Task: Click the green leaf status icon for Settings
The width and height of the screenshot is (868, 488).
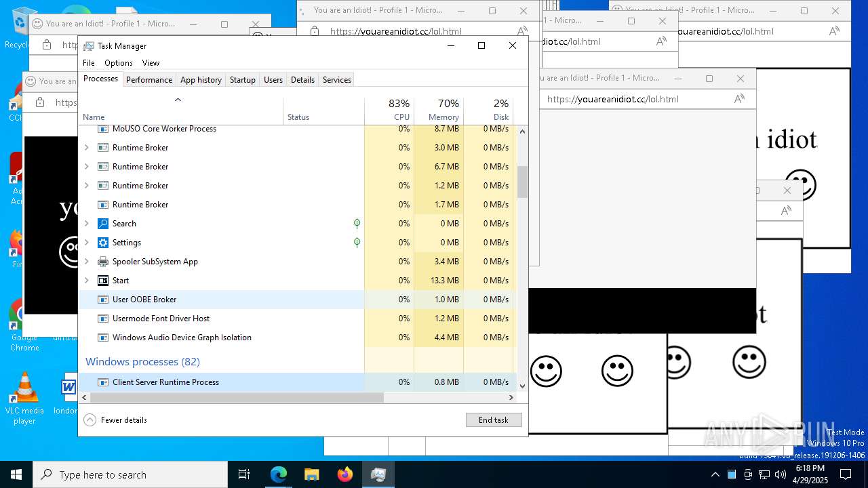Action: click(x=357, y=242)
